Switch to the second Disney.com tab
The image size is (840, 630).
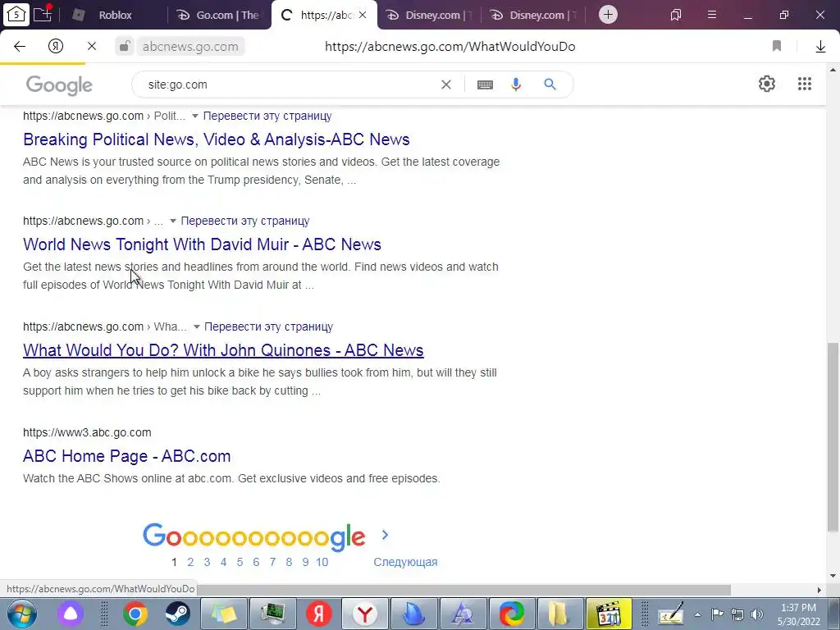tap(535, 15)
